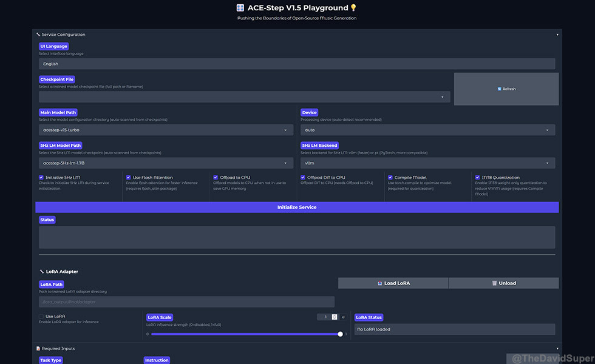This screenshot has height=364, width=595.
Task: Open the Checkpoint File dropdown
Action: [244, 97]
